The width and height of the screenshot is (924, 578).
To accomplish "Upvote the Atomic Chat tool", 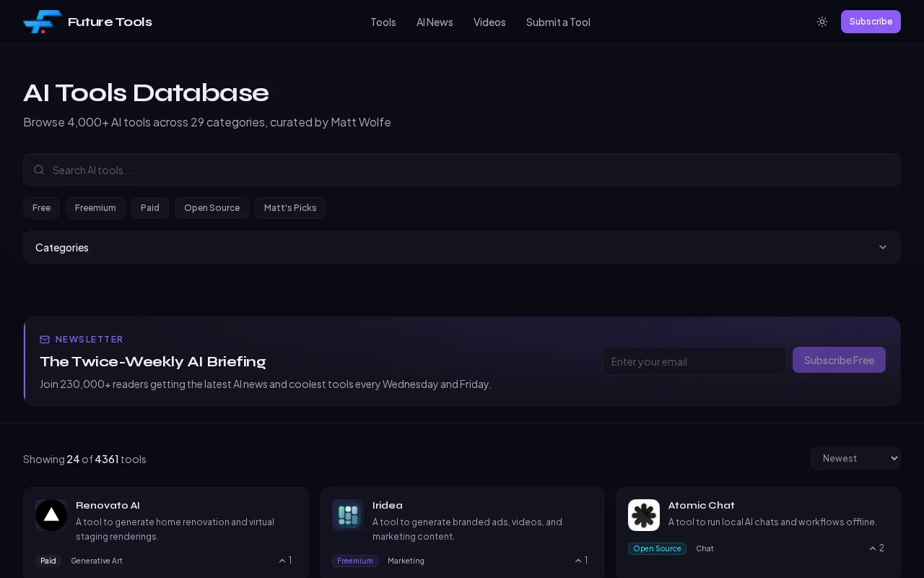I will coord(876,548).
